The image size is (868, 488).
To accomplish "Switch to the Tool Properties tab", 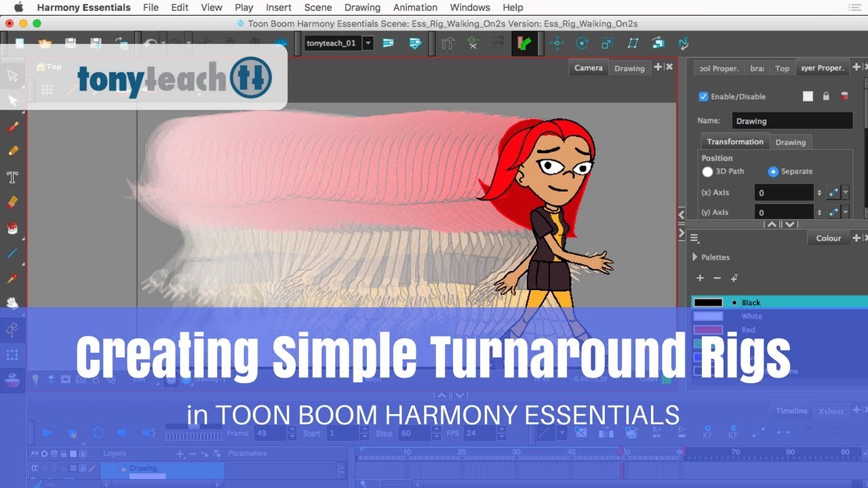I will 719,68.
